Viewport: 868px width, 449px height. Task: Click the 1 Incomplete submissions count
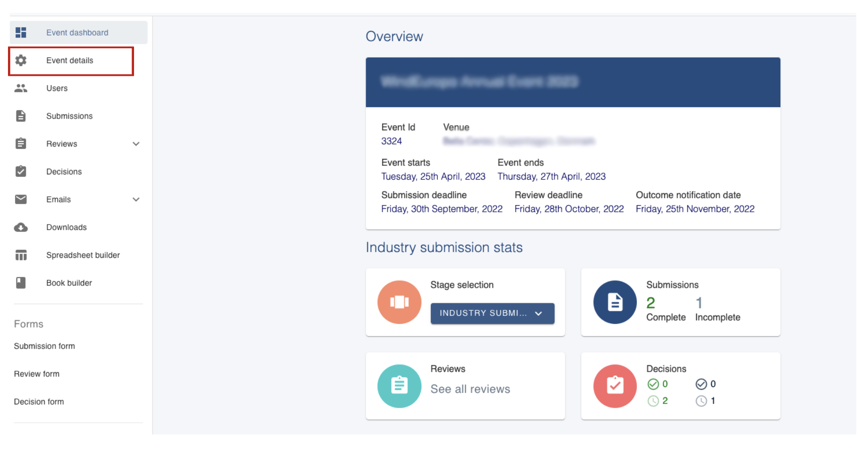[718, 309]
